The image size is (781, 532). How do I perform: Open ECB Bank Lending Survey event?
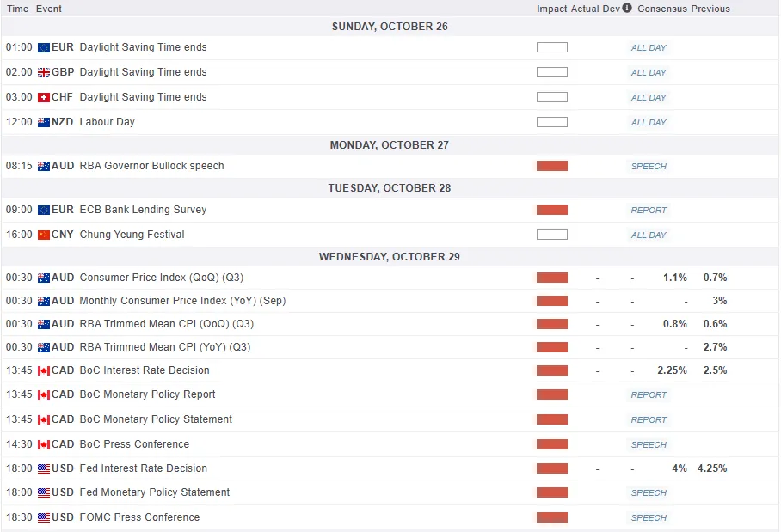pyautogui.click(x=143, y=210)
